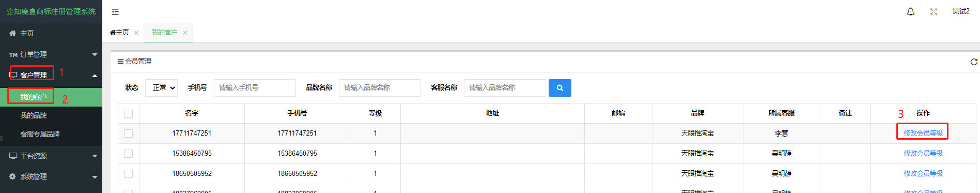
Task: Focus the 品牌名称 input field
Action: 380,88
